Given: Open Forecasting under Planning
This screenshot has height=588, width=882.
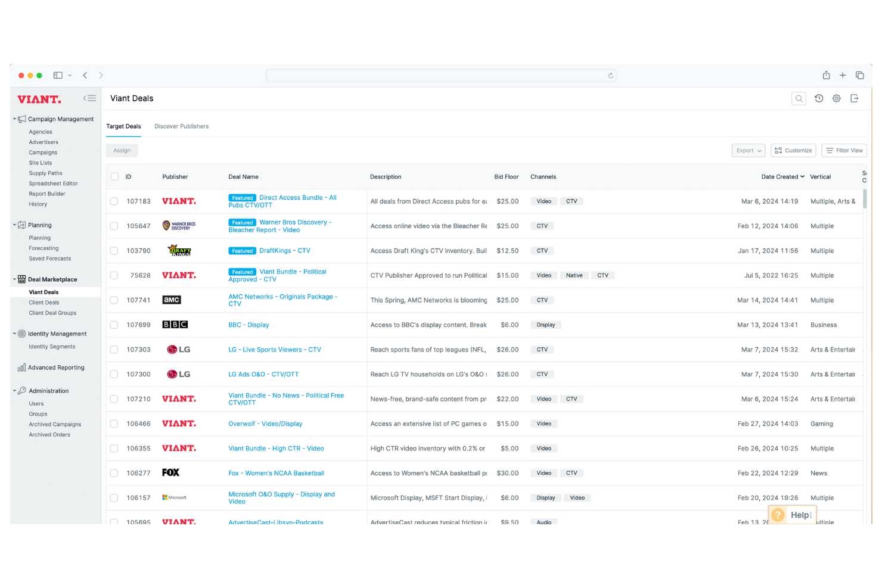Looking at the screenshot, I should [x=44, y=248].
